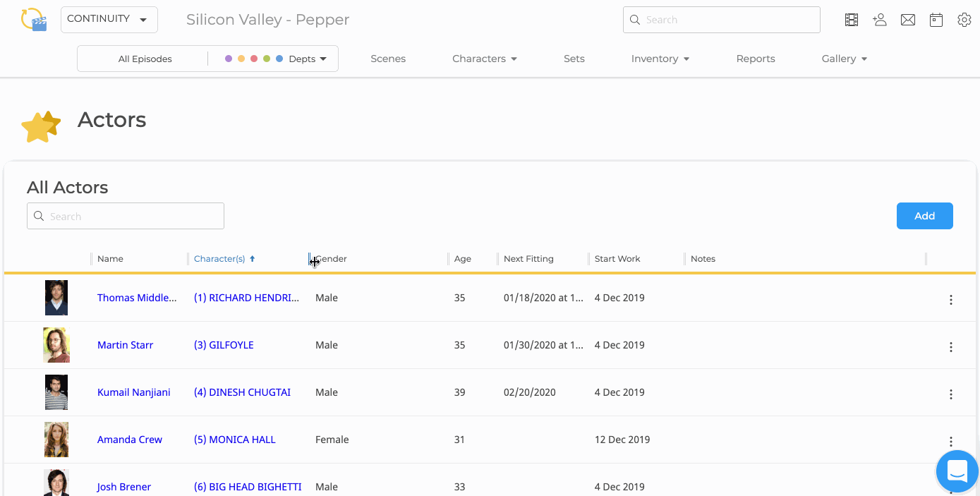980x496 pixels.
Task: Click the Notes column header
Action: pyautogui.click(x=703, y=259)
